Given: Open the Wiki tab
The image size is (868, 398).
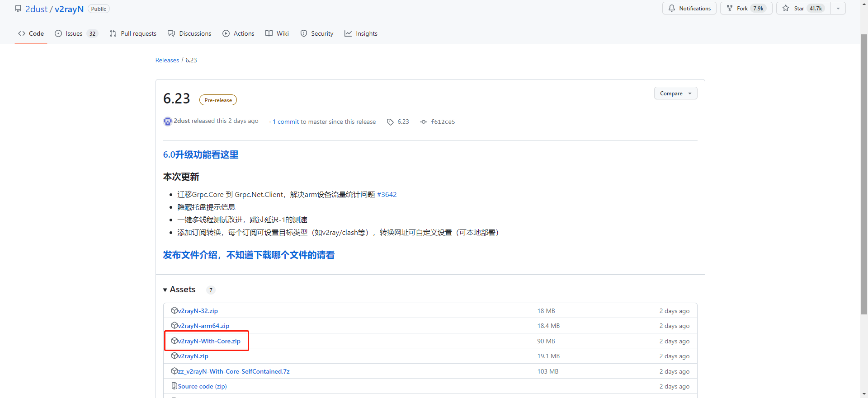Looking at the screenshot, I should click(x=277, y=33).
